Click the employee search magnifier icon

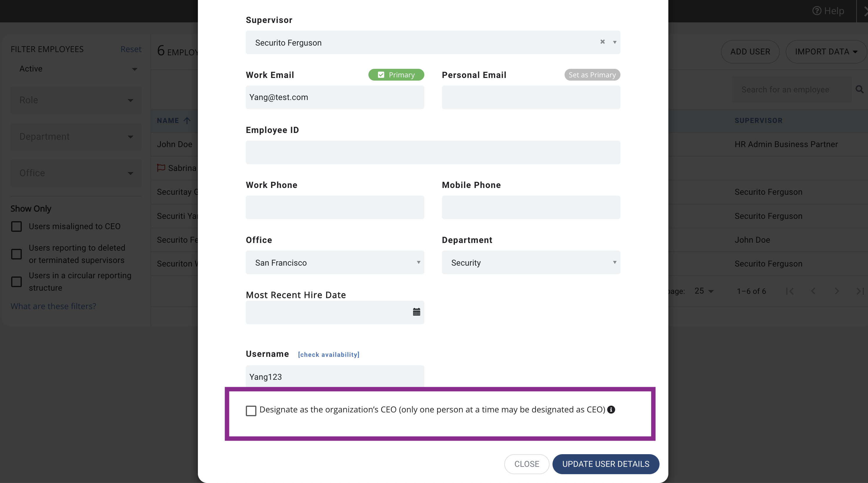[x=859, y=89]
